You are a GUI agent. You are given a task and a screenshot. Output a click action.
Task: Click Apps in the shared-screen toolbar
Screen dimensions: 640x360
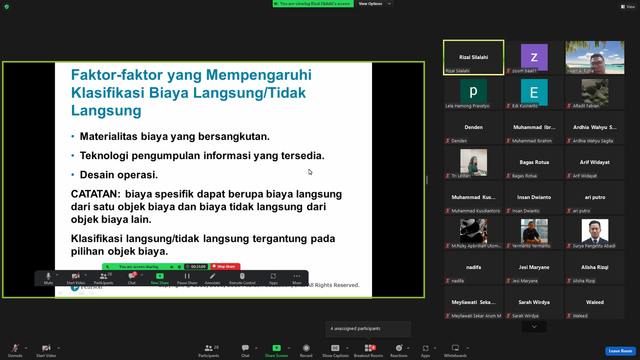(x=273, y=278)
